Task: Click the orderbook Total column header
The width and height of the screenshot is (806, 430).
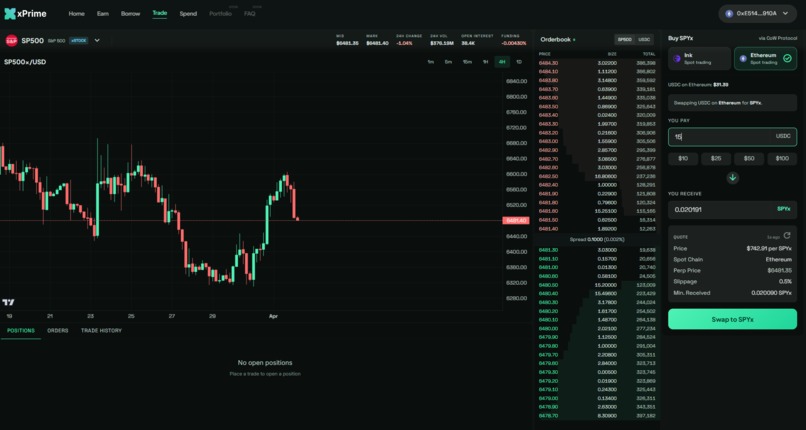Action: (649, 54)
